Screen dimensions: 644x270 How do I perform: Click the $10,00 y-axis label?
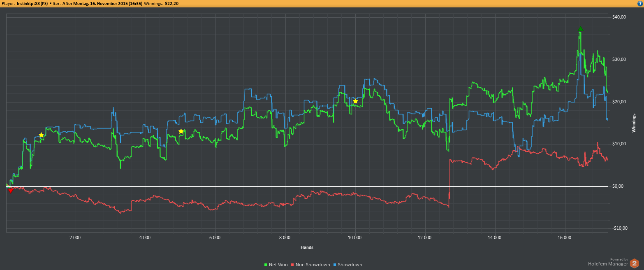(x=619, y=144)
